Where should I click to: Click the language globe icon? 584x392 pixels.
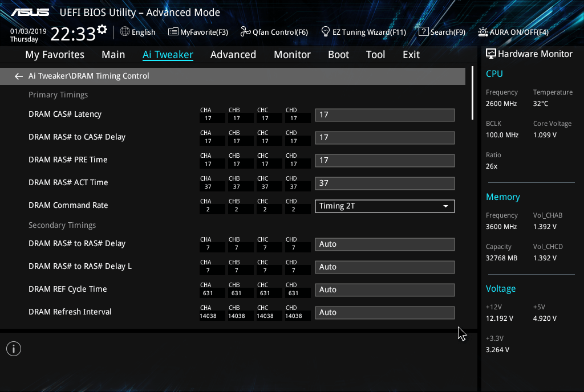point(125,31)
